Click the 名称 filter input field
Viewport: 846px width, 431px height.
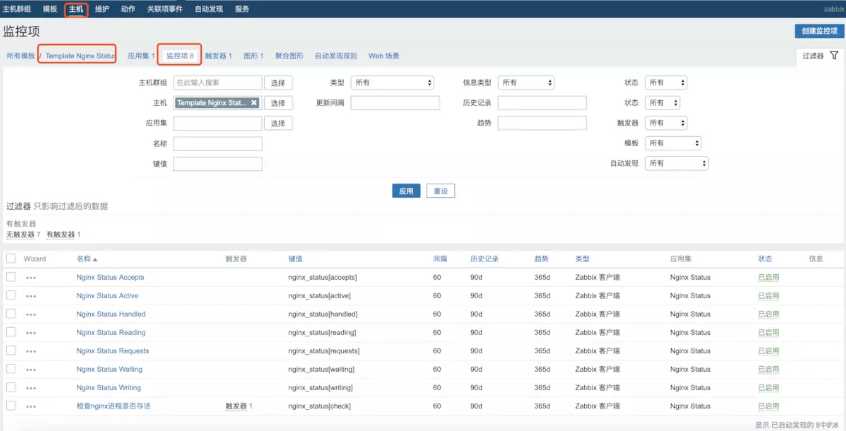218,143
